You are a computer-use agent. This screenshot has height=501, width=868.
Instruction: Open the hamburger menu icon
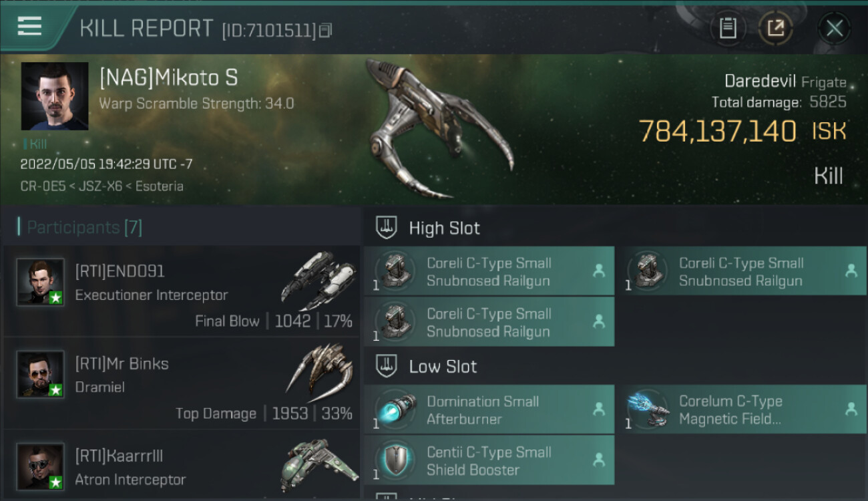(29, 27)
